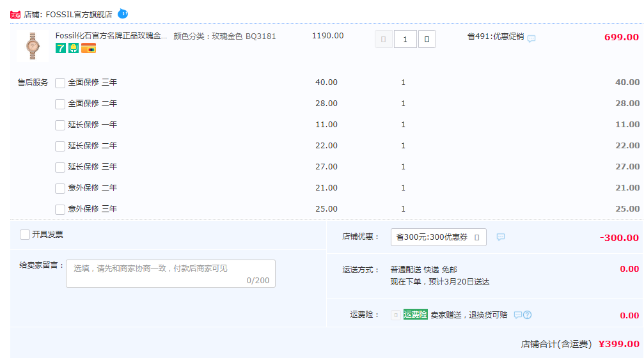This screenshot has height=358, width=644.
Task: Click the orange credit card payment icon
Action: [88, 48]
